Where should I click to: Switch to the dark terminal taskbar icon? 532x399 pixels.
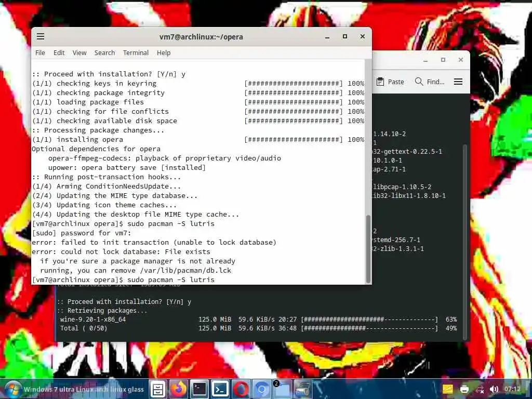199,389
